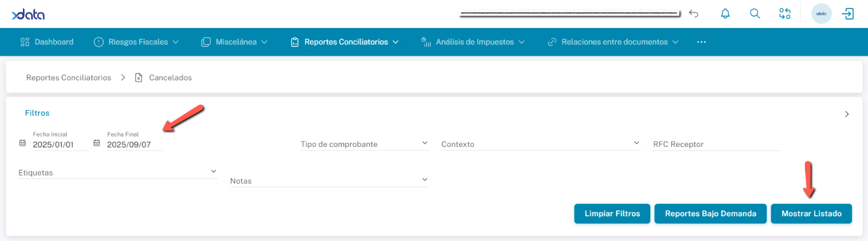Click the Limpiar Filtros button

pyautogui.click(x=612, y=213)
